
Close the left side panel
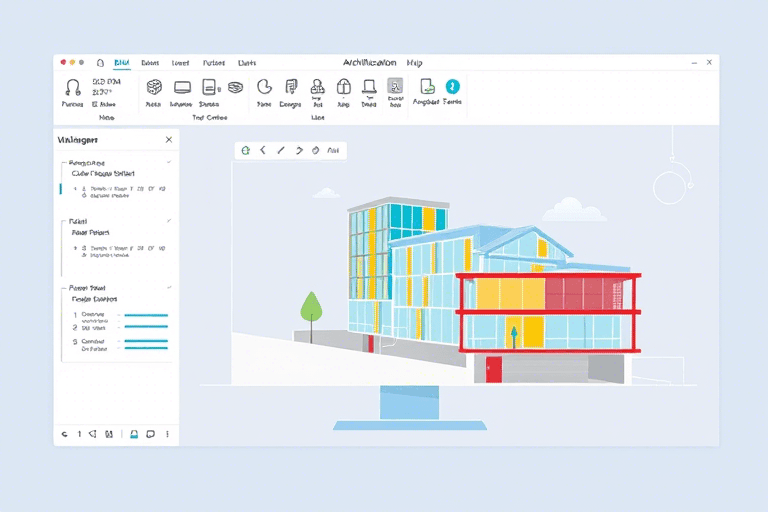168,140
